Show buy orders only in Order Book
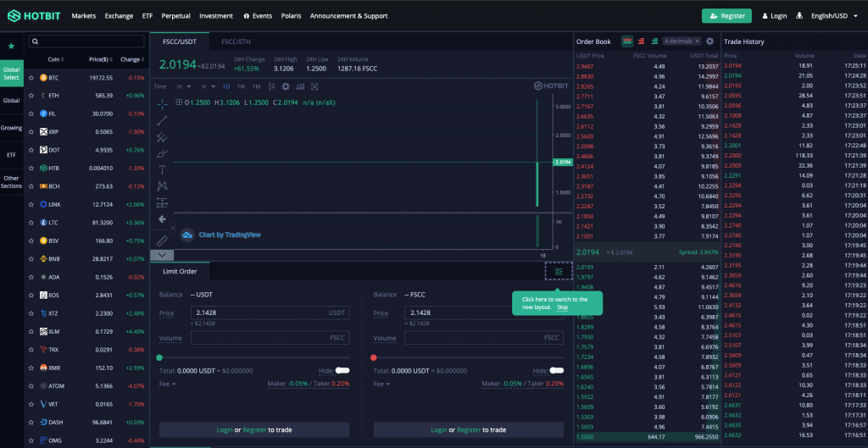The height and width of the screenshot is (448, 868). pyautogui.click(x=654, y=41)
